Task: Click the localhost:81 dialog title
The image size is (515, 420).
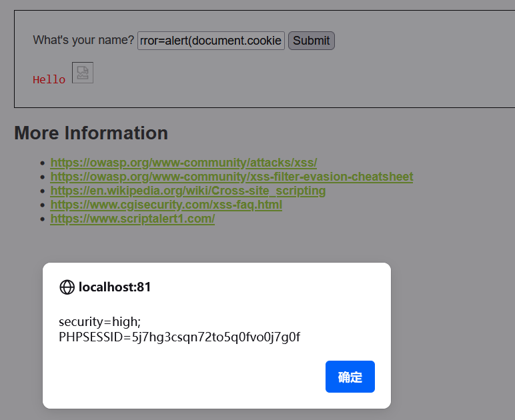Action: (x=115, y=287)
